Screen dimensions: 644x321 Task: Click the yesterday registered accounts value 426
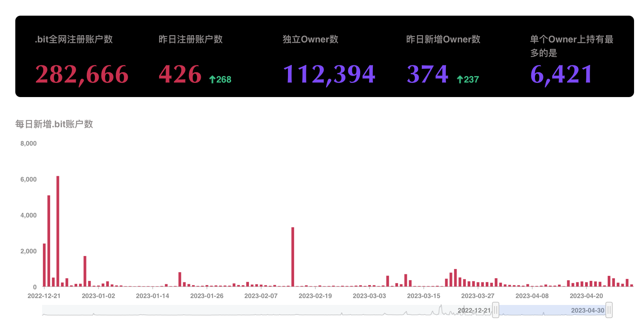180,74
